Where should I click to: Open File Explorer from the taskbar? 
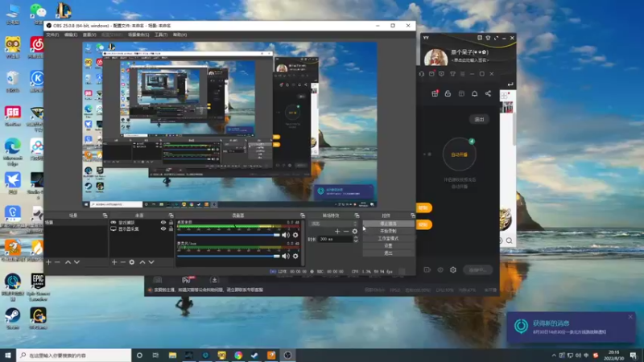(172, 356)
